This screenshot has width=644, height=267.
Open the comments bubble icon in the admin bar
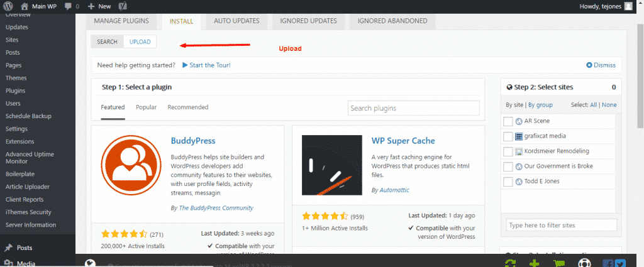pos(68,6)
